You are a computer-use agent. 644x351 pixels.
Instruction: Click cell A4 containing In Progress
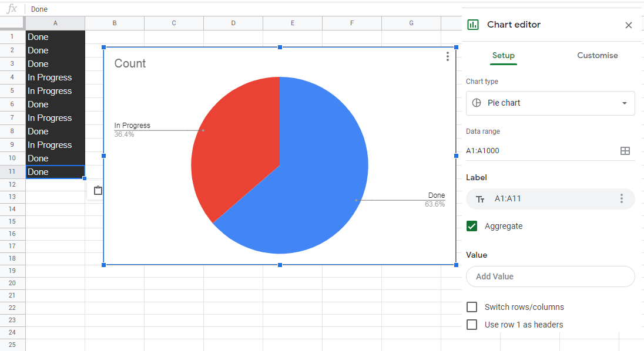pos(55,77)
